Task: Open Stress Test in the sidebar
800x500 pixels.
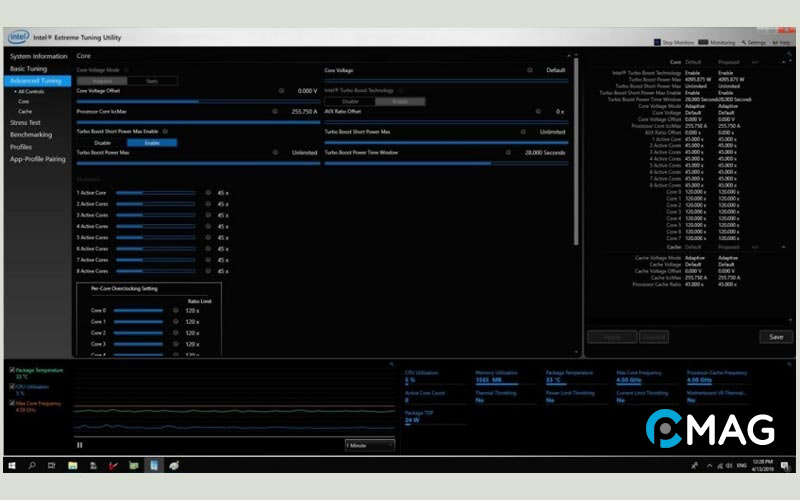Action: pos(25,122)
